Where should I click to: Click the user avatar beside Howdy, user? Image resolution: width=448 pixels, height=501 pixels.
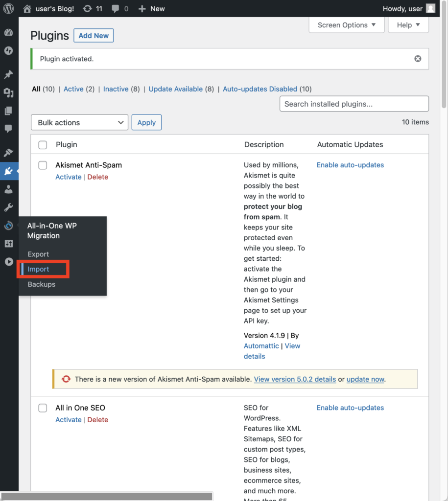point(431,9)
